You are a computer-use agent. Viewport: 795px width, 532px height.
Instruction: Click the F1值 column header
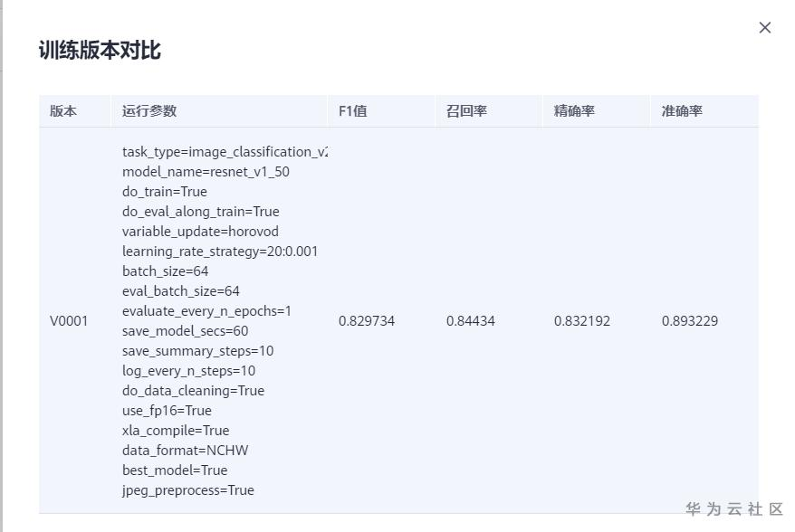(352, 111)
